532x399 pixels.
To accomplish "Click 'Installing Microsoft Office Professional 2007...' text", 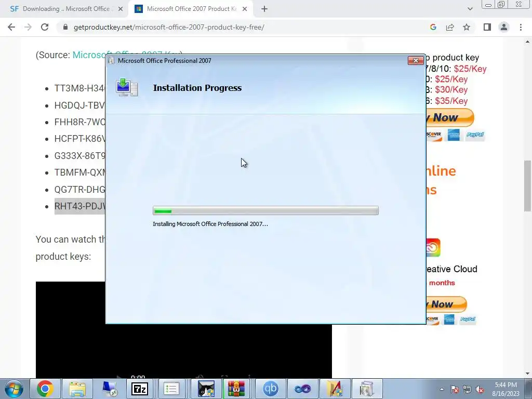I will [210, 224].
